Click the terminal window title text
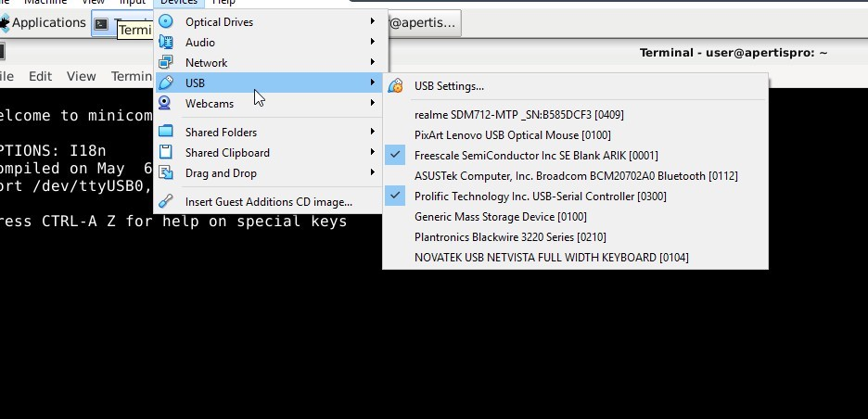This screenshot has height=419, width=868. (734, 53)
